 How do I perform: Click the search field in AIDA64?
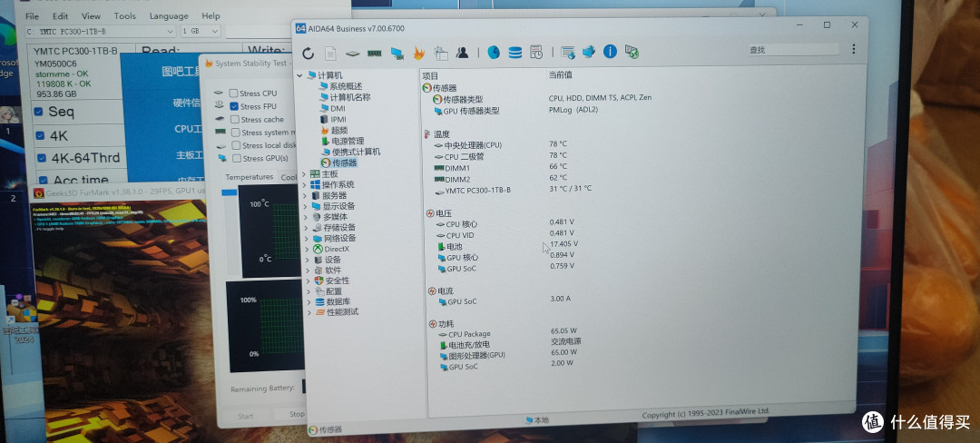tap(792, 50)
